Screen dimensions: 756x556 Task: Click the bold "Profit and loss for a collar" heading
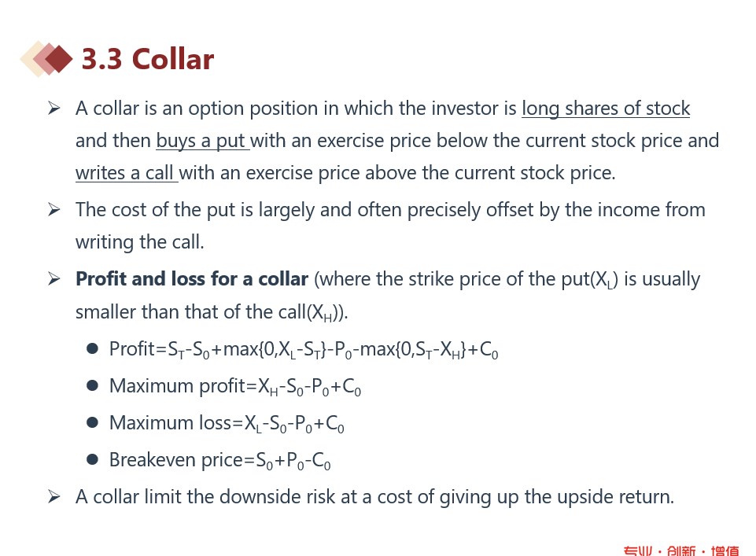pos(191,279)
